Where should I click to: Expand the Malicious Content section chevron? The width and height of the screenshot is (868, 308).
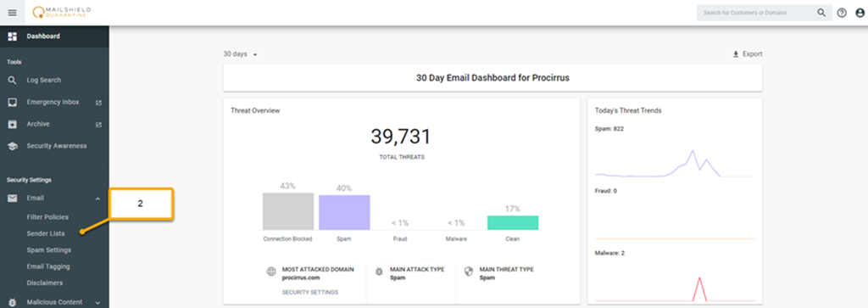tap(97, 303)
